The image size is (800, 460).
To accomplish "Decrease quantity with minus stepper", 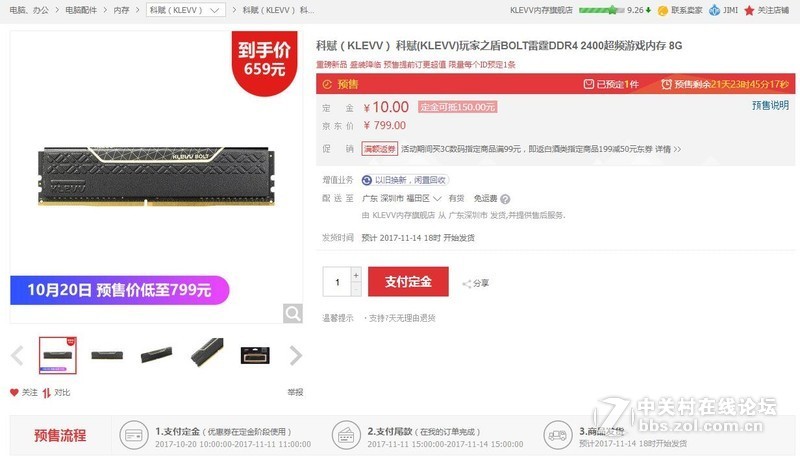I will [x=356, y=289].
